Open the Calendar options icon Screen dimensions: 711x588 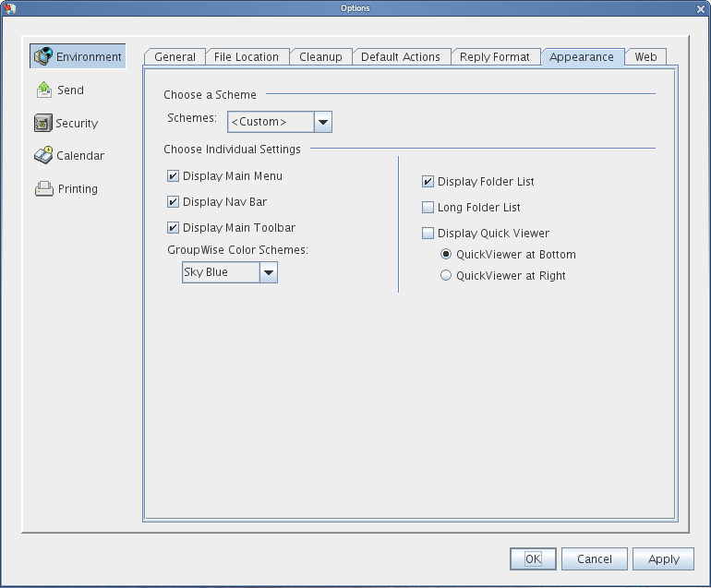[x=43, y=155]
